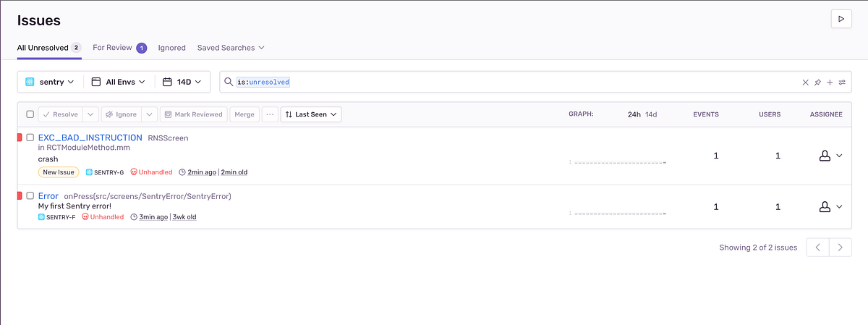Switch to the For Review tab
This screenshot has height=325, width=868.
point(120,48)
